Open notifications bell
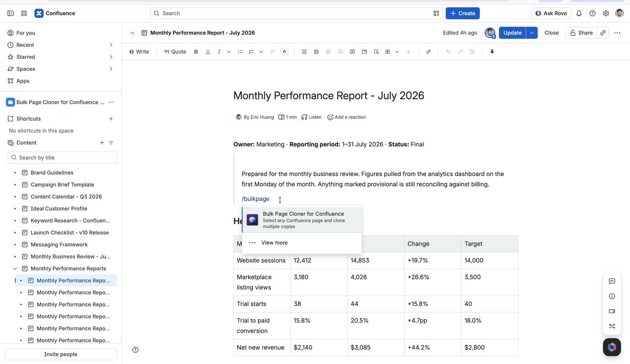This screenshot has width=630, height=364. tap(579, 13)
